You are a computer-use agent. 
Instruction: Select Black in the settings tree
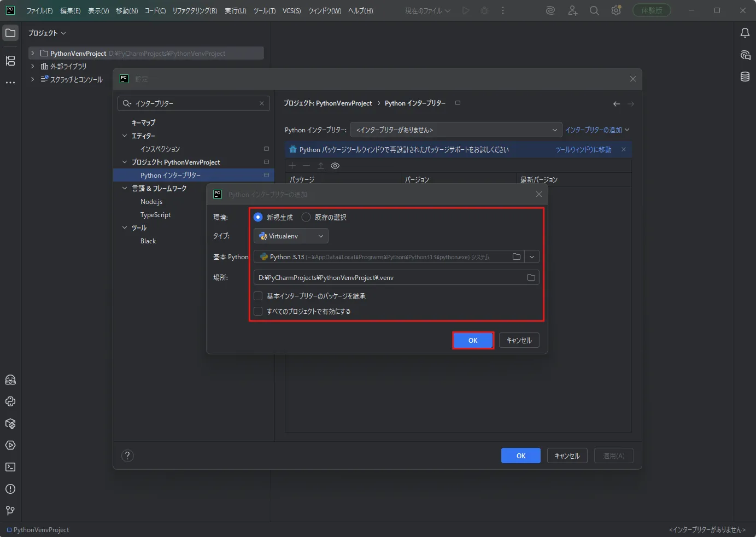click(148, 241)
